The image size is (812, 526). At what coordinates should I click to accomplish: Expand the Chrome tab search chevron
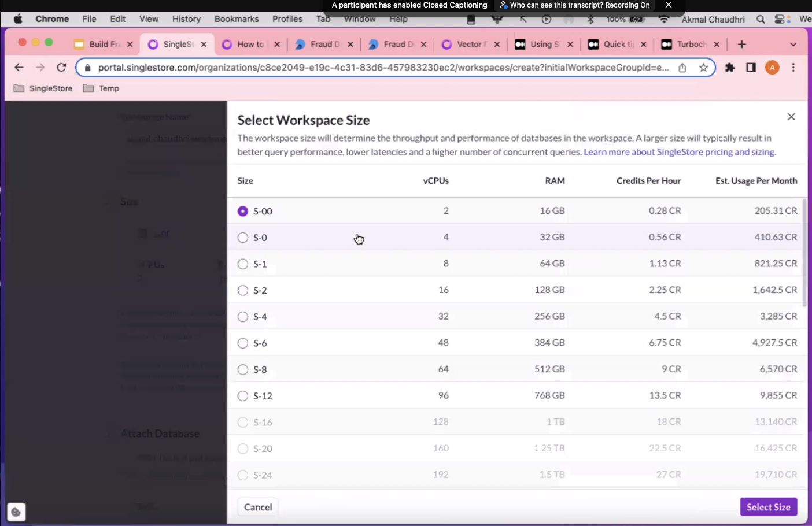793,45
